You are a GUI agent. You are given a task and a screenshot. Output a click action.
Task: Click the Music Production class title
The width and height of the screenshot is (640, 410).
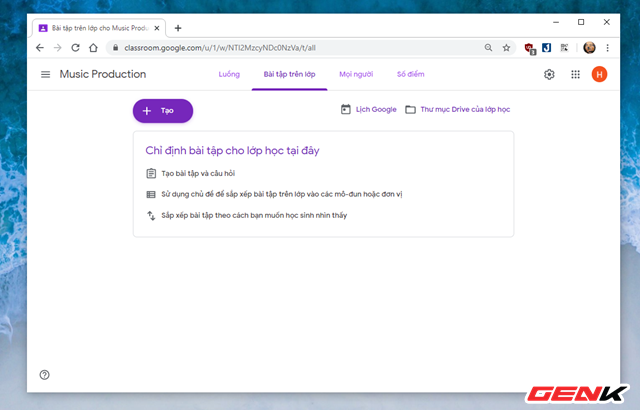coord(103,74)
